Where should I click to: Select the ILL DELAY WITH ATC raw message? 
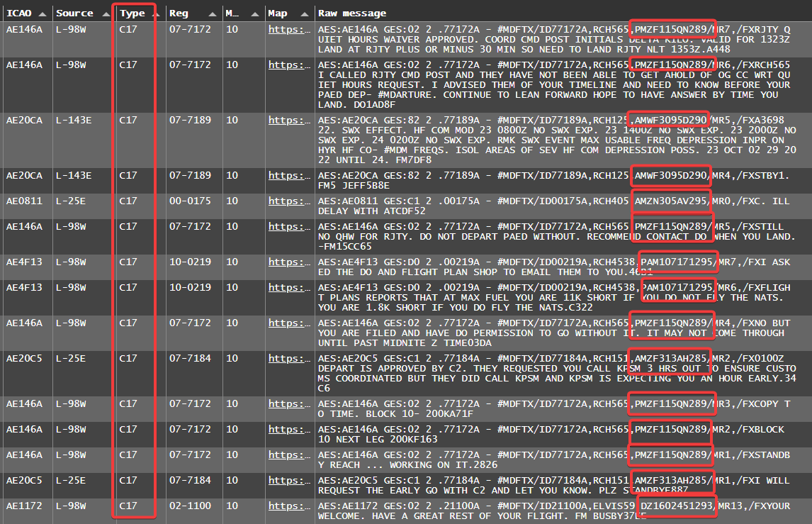[x=554, y=206]
